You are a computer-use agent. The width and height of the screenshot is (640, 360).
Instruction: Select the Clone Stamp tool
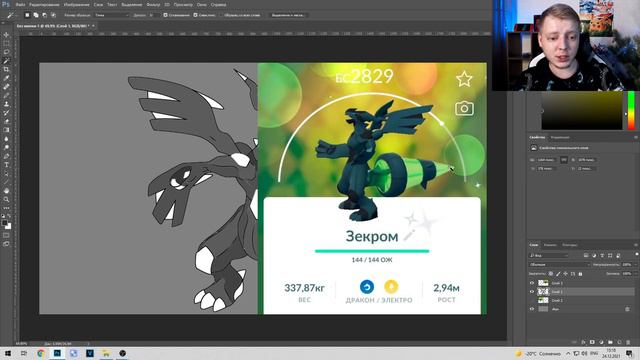(x=6, y=104)
